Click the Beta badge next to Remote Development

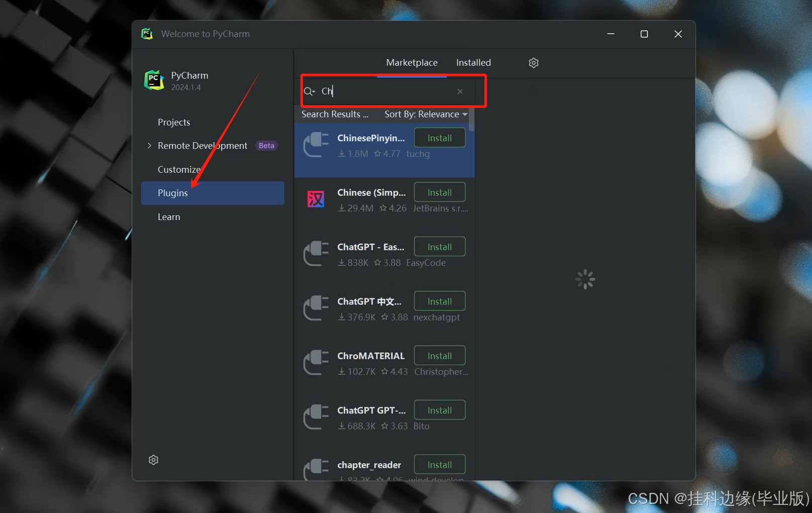[266, 146]
